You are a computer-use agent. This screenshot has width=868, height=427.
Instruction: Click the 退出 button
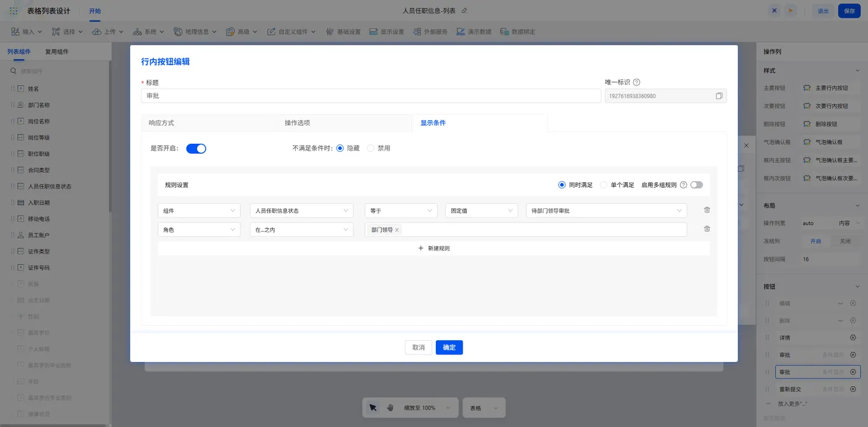(823, 11)
